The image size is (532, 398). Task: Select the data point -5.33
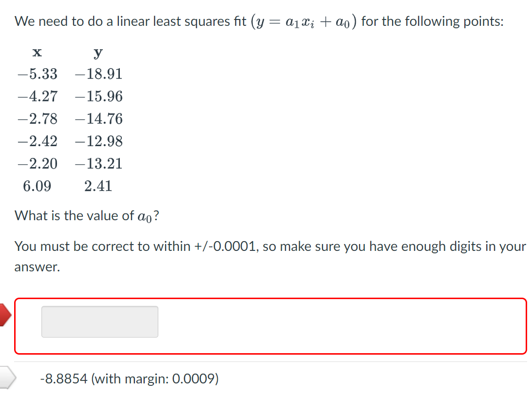click(38, 74)
